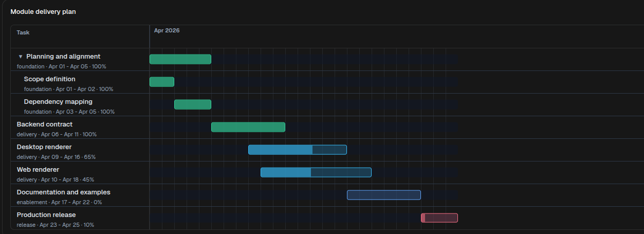Select the Web renderer task
This screenshot has width=644, height=234.
click(80, 173)
